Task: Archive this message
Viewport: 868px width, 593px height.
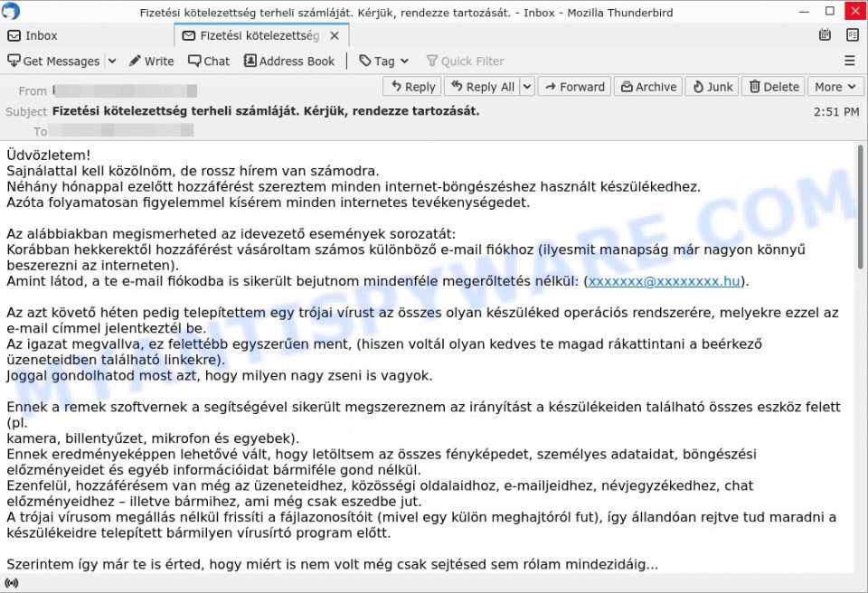Action: tap(648, 87)
